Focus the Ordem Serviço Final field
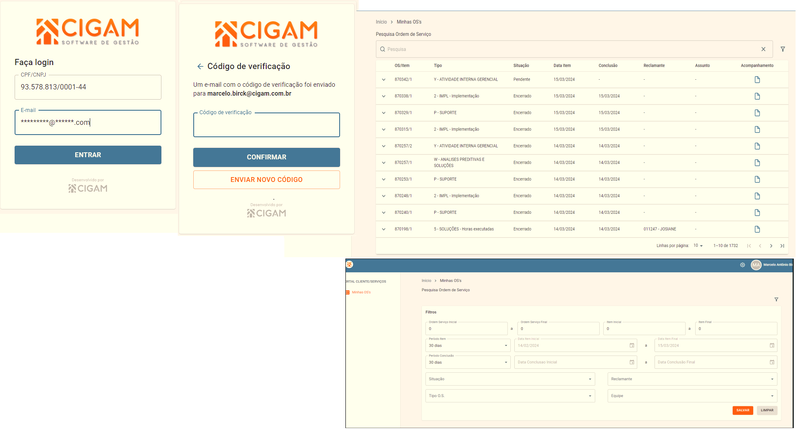 pyautogui.click(x=558, y=329)
